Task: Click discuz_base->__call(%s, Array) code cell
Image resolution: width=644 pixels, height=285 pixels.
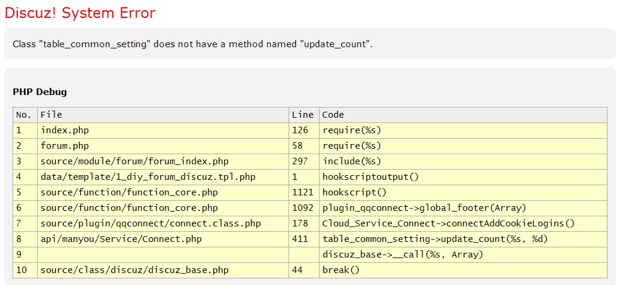Action: pos(403,255)
